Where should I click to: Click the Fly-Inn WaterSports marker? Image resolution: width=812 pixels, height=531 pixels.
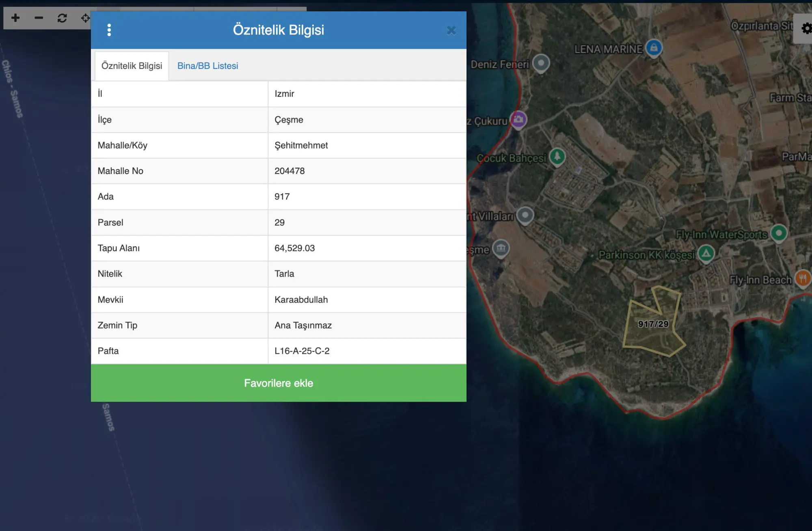click(779, 233)
